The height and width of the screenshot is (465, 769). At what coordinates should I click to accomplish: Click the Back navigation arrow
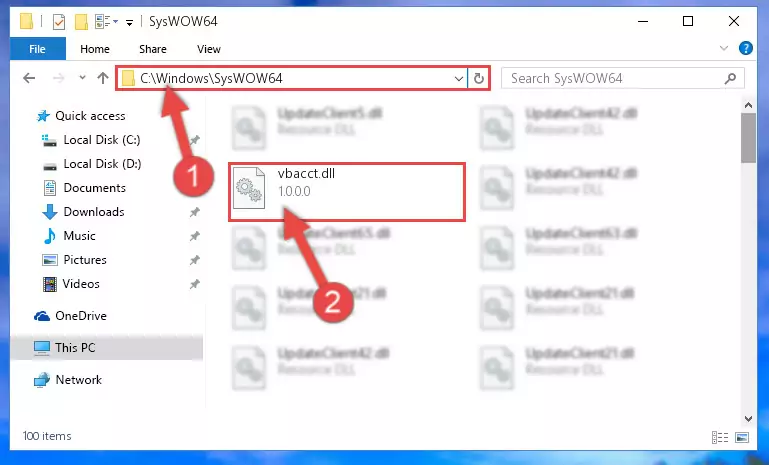tap(29, 78)
